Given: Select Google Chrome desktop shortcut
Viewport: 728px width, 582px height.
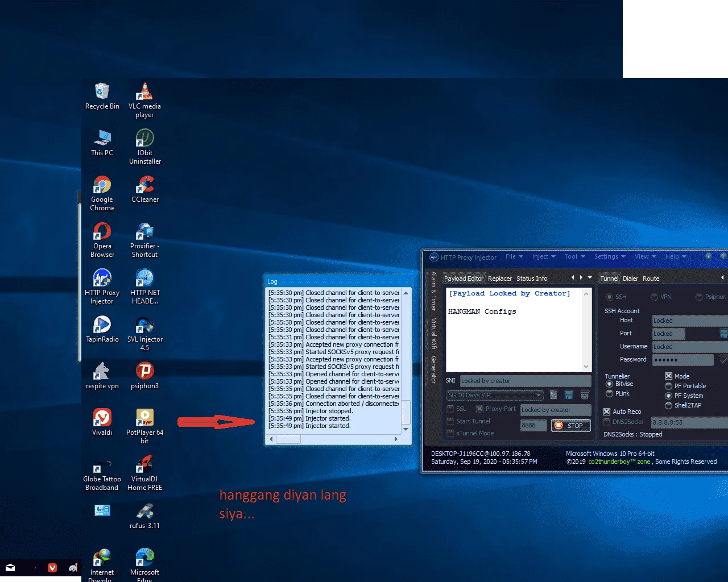Looking at the screenshot, I should (x=102, y=193).
